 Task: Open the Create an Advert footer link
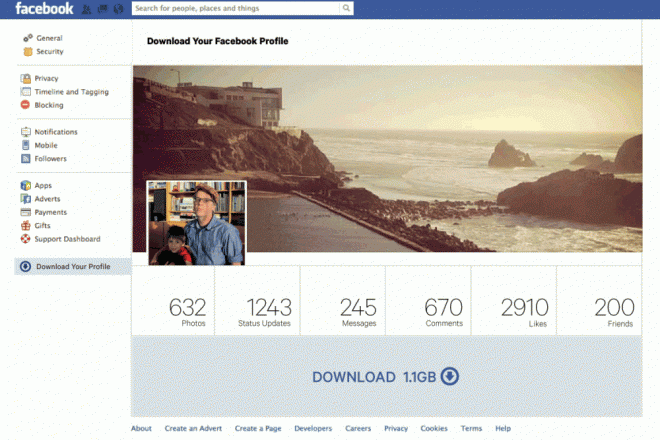click(193, 428)
